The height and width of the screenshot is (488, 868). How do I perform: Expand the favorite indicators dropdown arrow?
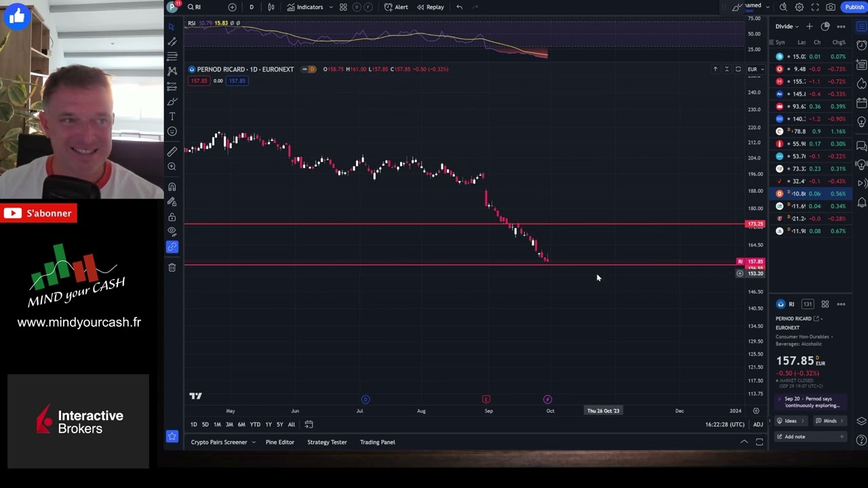click(331, 7)
